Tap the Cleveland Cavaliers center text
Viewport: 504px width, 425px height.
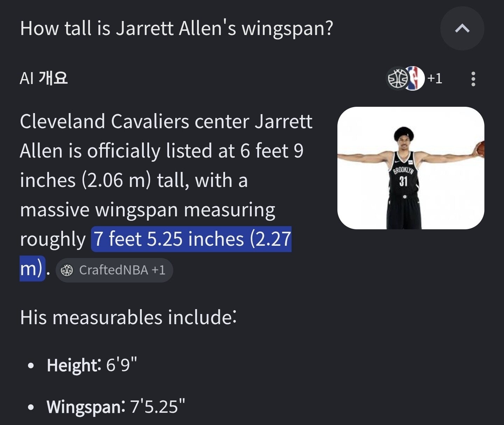click(x=135, y=121)
